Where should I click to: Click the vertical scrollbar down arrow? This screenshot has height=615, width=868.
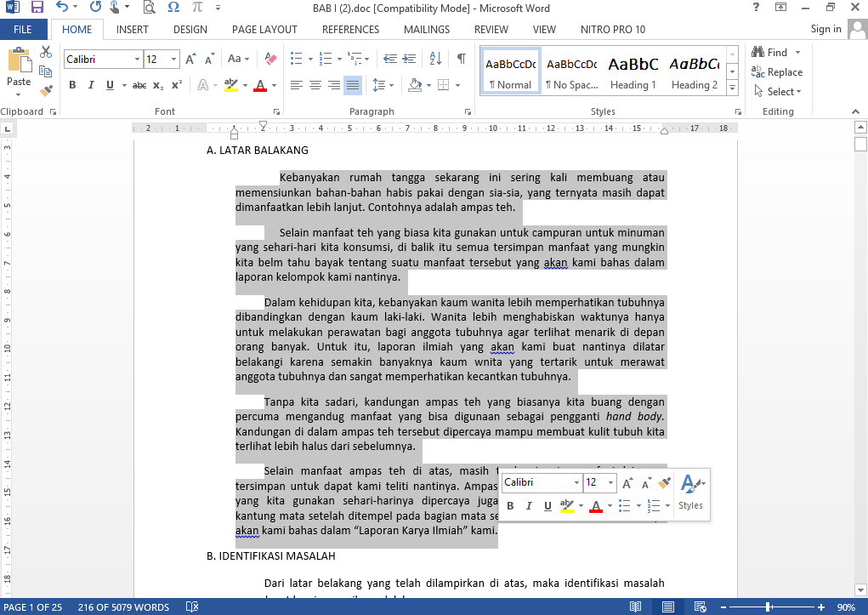pyautogui.click(x=861, y=589)
